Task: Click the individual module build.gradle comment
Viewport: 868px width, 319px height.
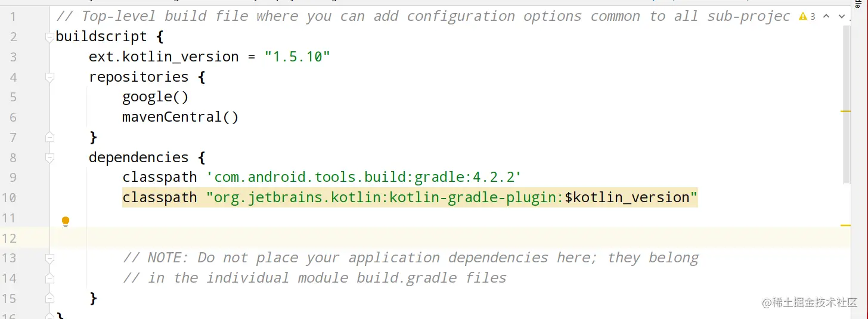Action: point(314,278)
